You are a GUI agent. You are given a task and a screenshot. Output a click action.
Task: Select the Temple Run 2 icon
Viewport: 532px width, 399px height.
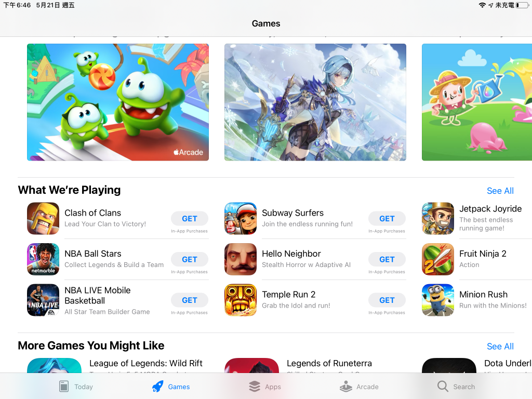[x=241, y=300]
